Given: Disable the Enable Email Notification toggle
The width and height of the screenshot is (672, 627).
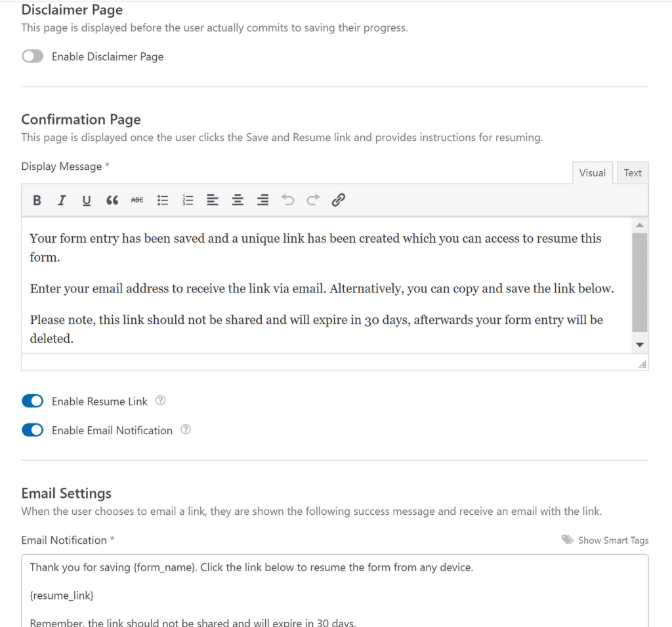Looking at the screenshot, I should point(33,430).
